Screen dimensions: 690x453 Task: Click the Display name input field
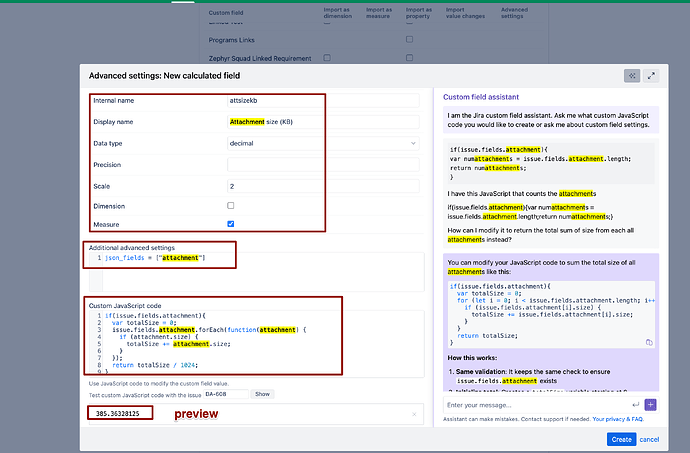(x=323, y=122)
